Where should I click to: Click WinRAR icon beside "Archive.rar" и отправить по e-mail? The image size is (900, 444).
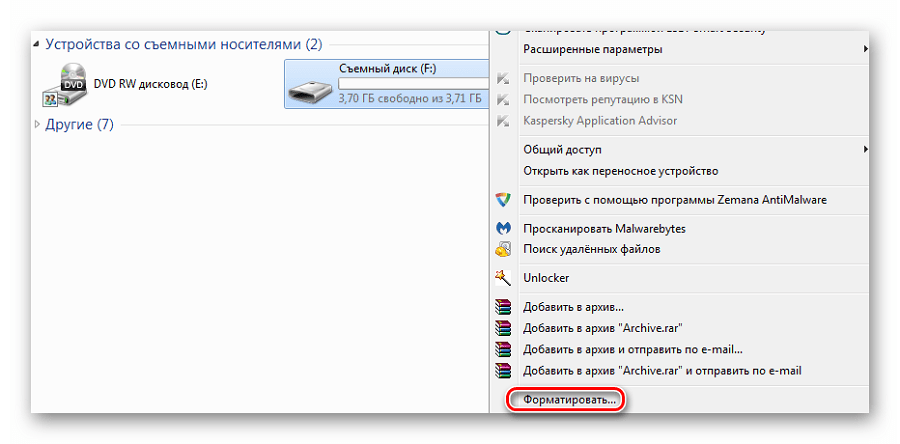point(503,371)
